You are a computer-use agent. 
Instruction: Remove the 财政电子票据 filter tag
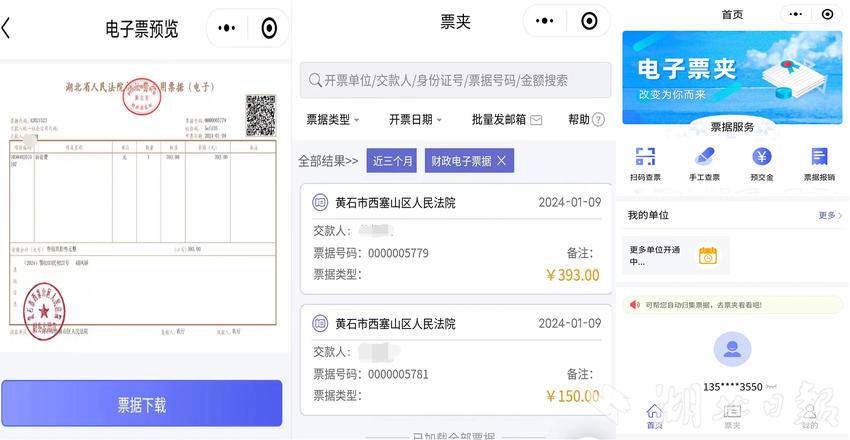(501, 161)
